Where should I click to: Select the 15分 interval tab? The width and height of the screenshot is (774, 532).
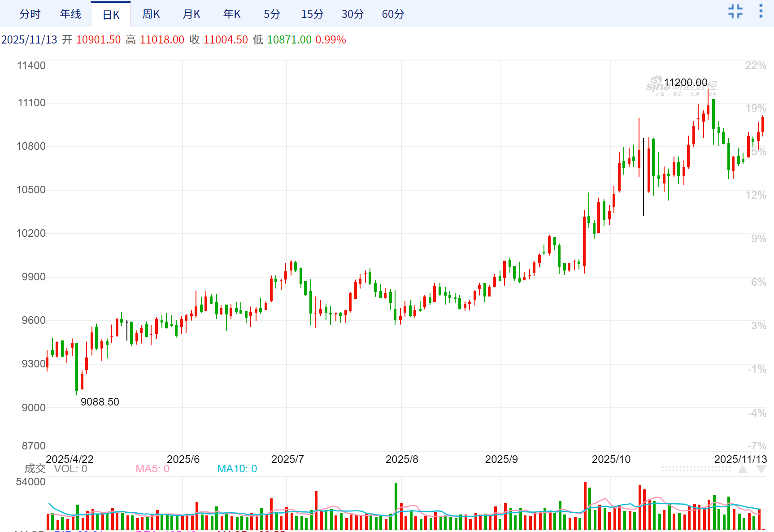tap(312, 14)
